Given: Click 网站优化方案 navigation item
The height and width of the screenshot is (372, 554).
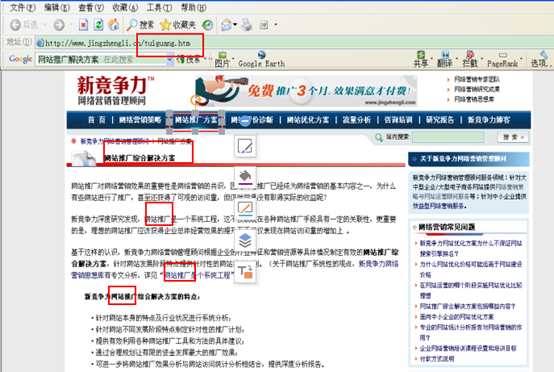Looking at the screenshot, I should (308, 120).
